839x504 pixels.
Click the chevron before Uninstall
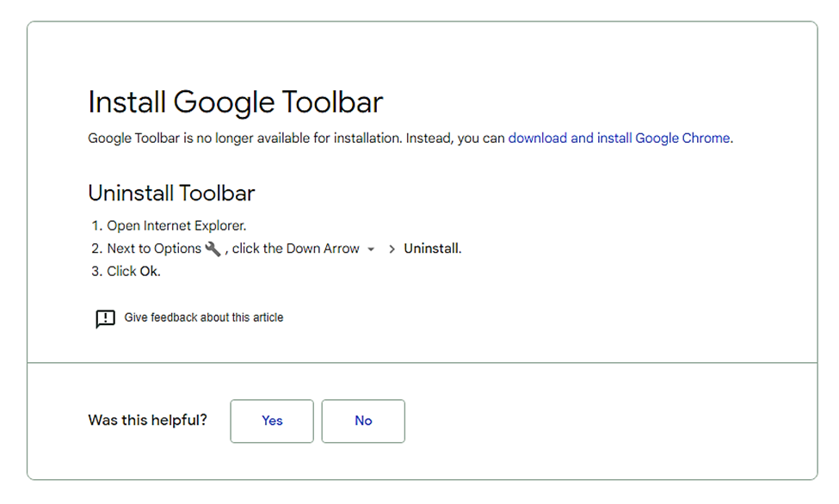point(392,249)
